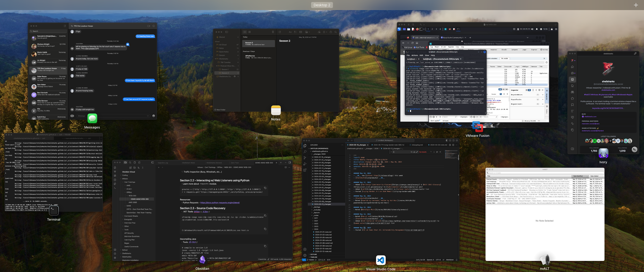Click the Firefox launcher in Kali's top panel
Screen dimensions: 644x272
tap(417, 29)
